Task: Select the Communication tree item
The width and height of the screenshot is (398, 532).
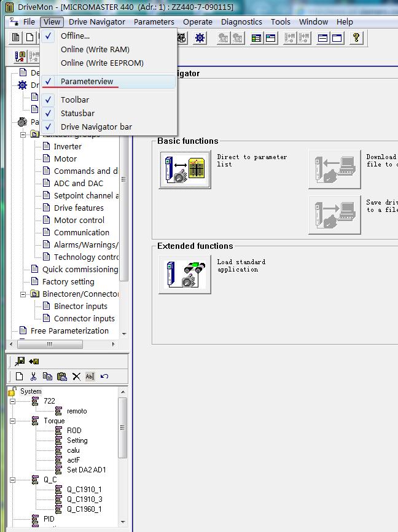Action: coord(82,232)
